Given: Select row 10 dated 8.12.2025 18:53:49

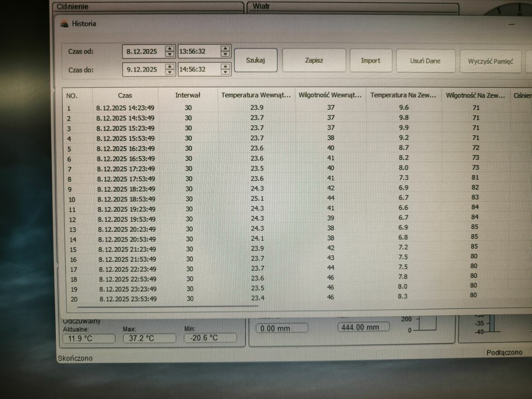Looking at the screenshot, I should tap(126, 199).
